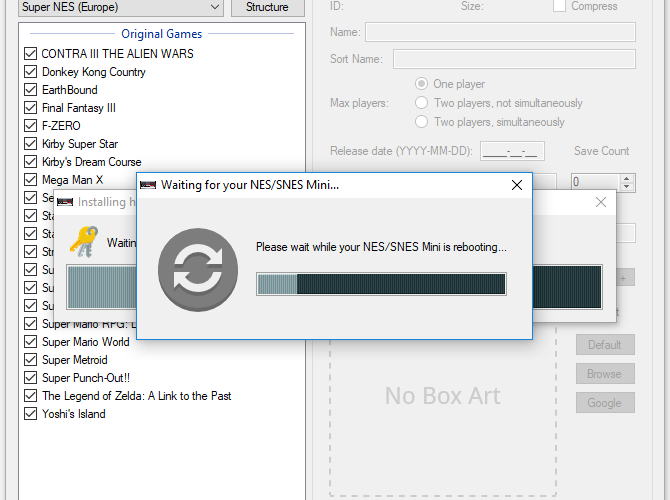
Task: Click the keys icon in the Installing dialog
Action: [x=84, y=242]
